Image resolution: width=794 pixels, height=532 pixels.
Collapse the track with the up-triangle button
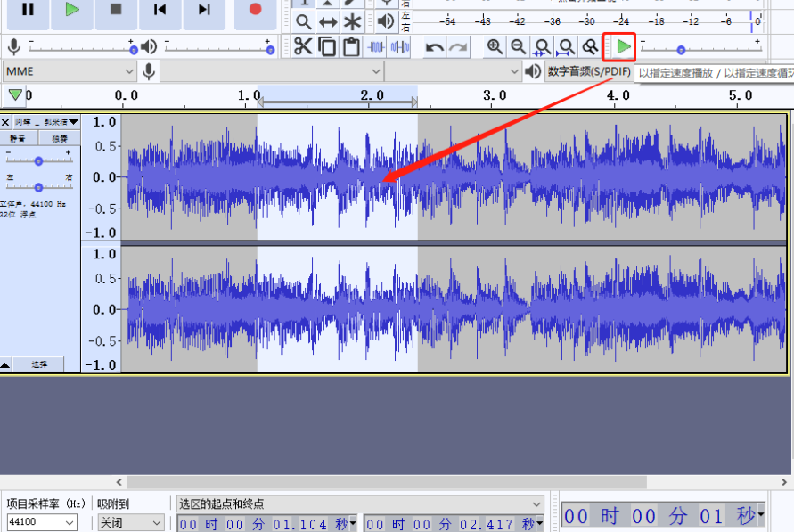pyautogui.click(x=5, y=364)
